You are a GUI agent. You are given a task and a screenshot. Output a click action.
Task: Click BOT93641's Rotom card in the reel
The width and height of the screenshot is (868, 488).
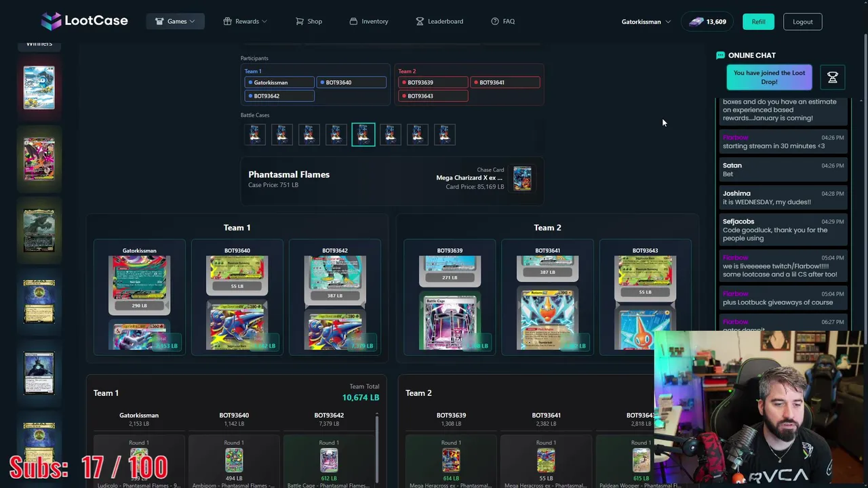[547, 319]
